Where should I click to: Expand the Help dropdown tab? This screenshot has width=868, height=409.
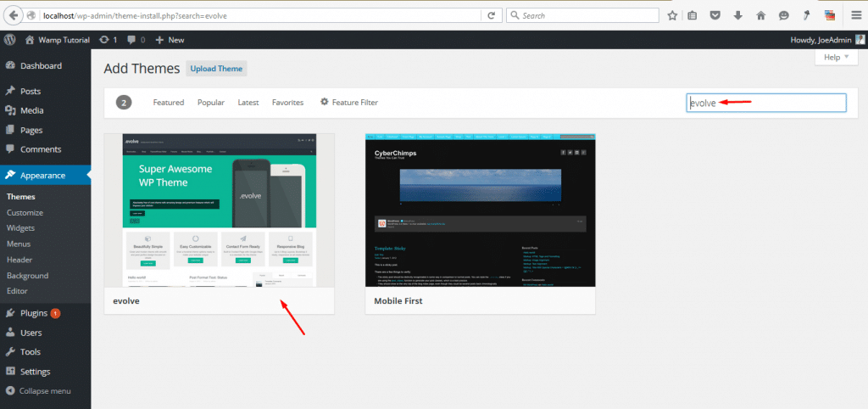point(837,57)
